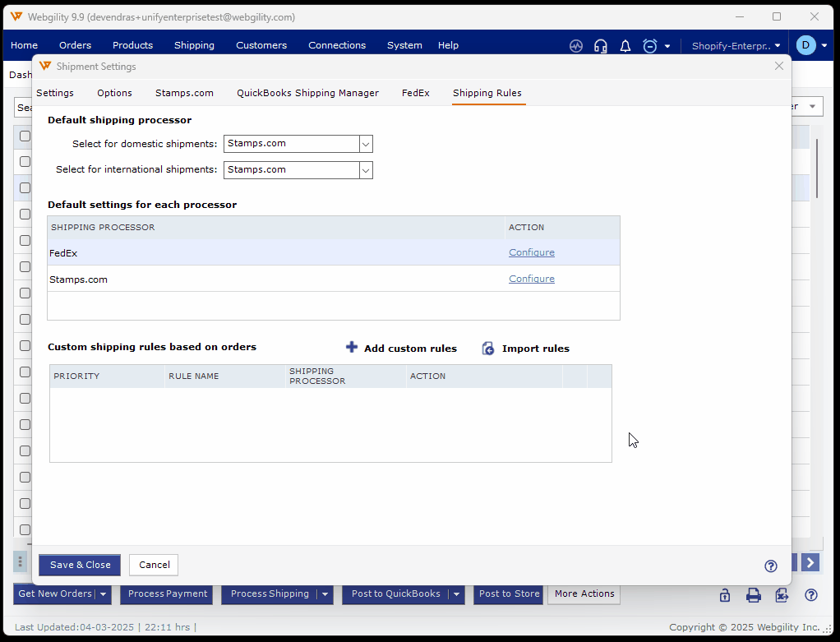
Task: Click Post to QuickBooks button
Action: pyautogui.click(x=396, y=594)
